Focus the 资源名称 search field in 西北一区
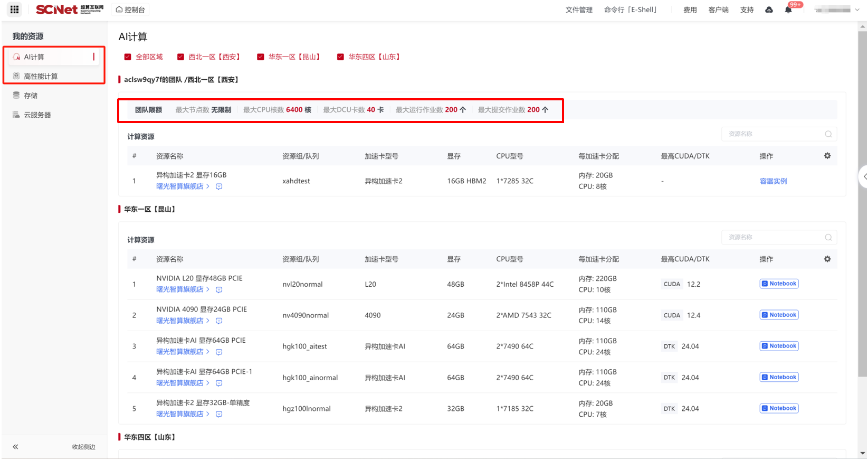Viewport: 868px width, 460px height. point(773,134)
